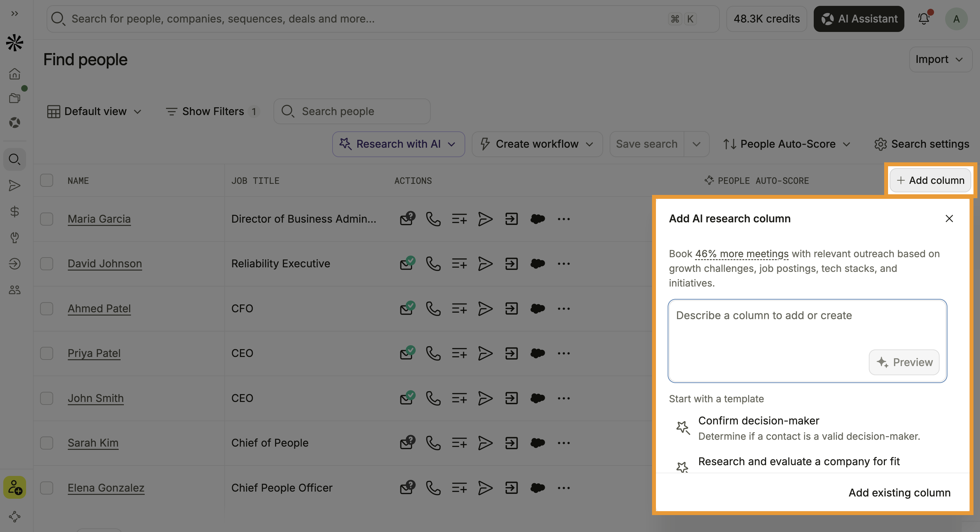The height and width of the screenshot is (532, 980).
Task: Click the Name column header
Action: tap(78, 181)
